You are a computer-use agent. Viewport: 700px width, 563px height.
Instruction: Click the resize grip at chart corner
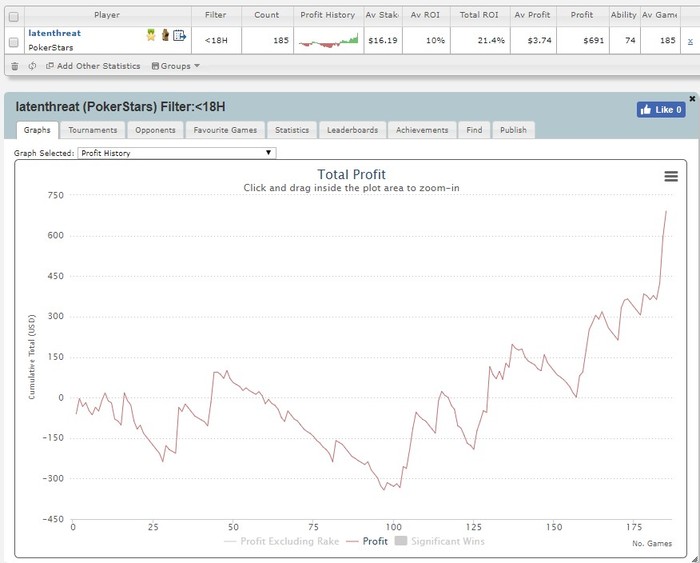[x=696, y=559]
